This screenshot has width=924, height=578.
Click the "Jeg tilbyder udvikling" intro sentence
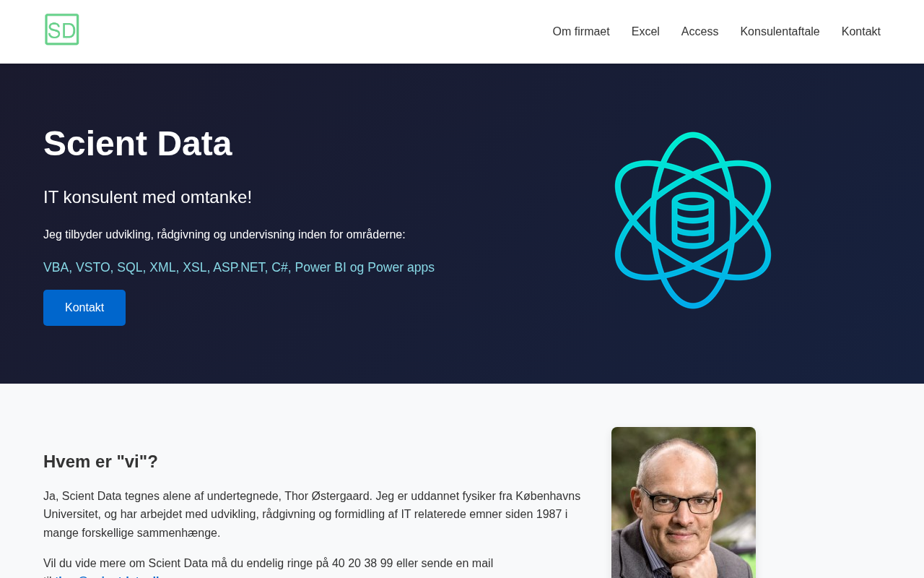coord(224,234)
